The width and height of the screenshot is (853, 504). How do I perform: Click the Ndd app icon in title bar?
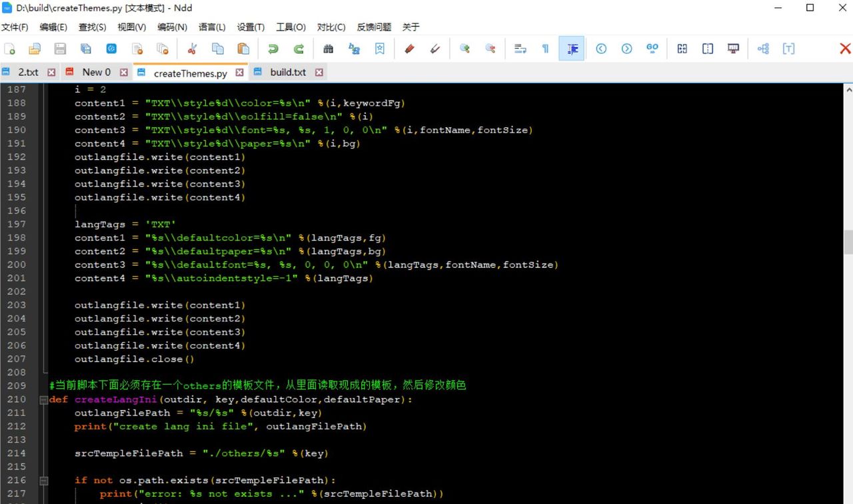pyautogui.click(x=7, y=8)
